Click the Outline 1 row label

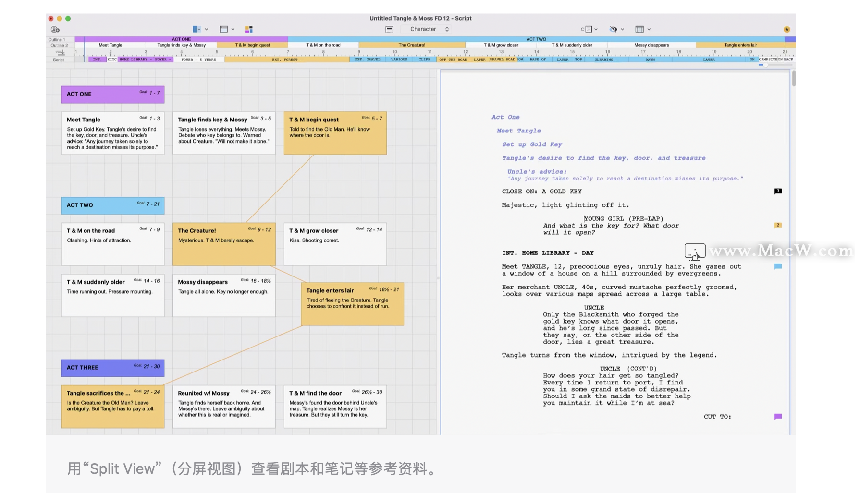click(x=57, y=40)
